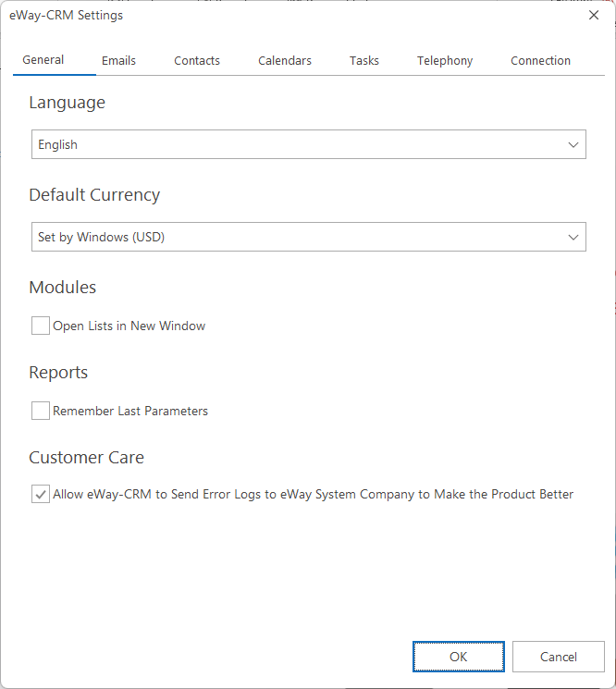Viewport: 616px width, 689px height.
Task: Select the Tasks tab
Action: pos(364,61)
